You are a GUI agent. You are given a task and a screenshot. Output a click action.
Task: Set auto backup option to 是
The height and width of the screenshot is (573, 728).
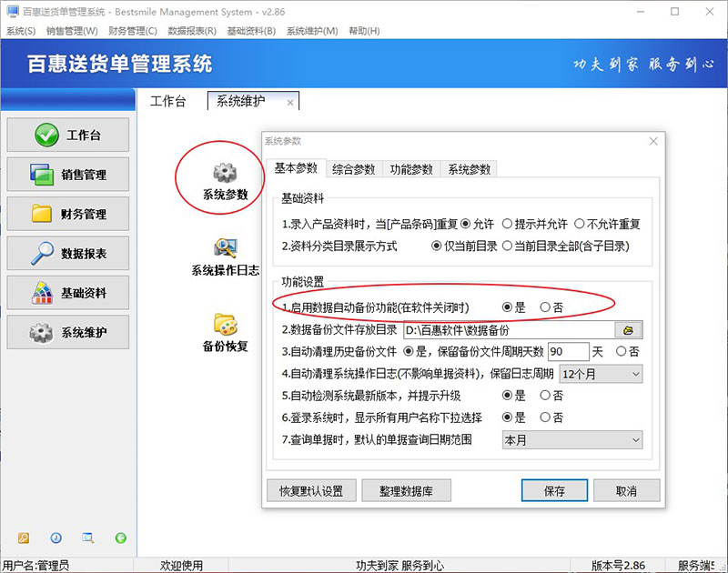(514, 307)
